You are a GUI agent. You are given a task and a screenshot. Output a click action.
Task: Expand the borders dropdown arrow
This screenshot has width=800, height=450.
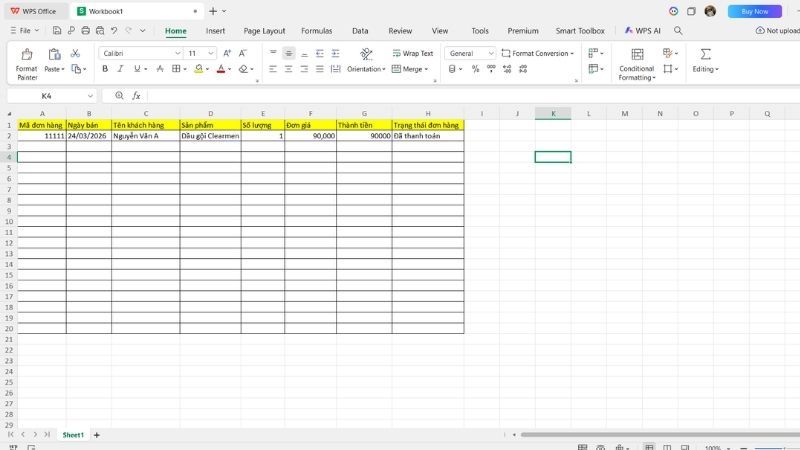click(185, 69)
